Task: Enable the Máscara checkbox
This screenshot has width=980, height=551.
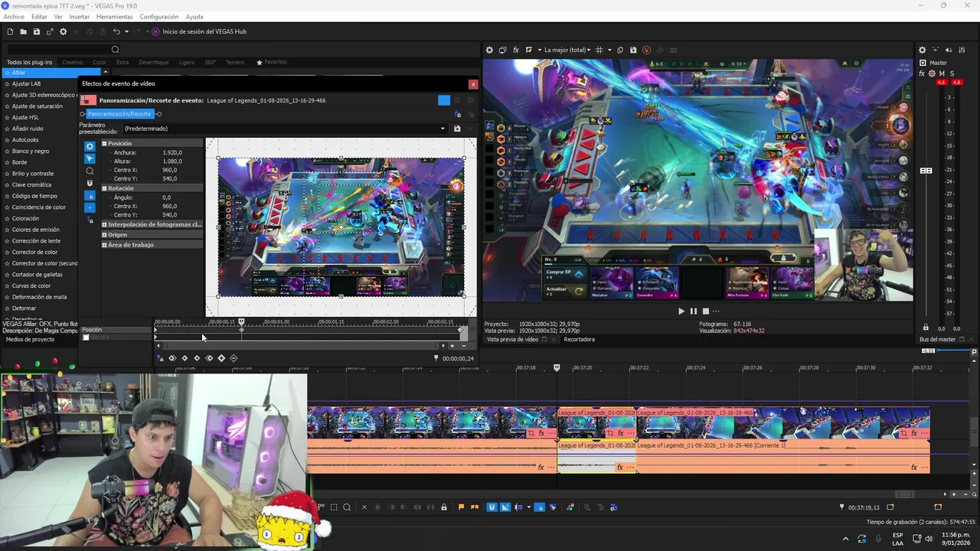Action: 86,337
